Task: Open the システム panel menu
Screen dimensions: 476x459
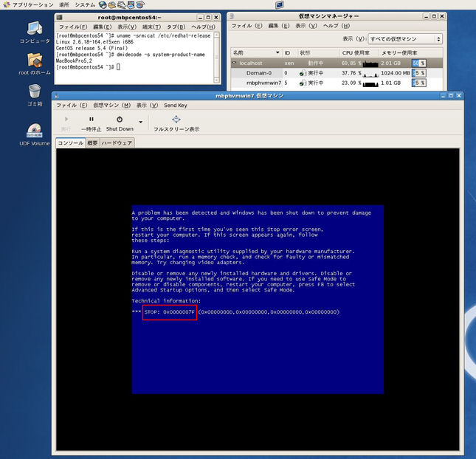Action: (x=85, y=4)
